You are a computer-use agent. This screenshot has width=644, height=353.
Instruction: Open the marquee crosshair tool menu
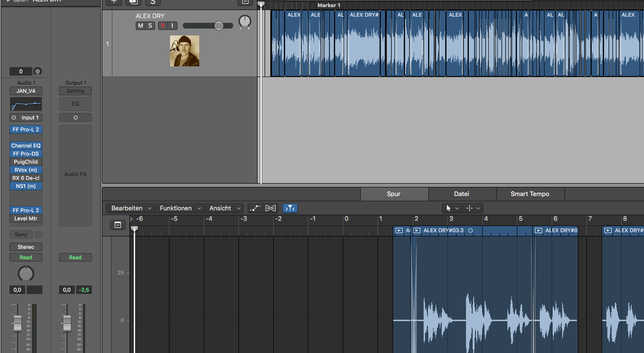(x=473, y=208)
